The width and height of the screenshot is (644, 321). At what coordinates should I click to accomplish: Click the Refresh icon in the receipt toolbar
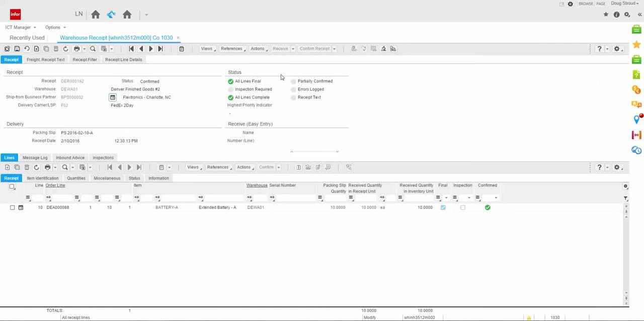[65, 49]
